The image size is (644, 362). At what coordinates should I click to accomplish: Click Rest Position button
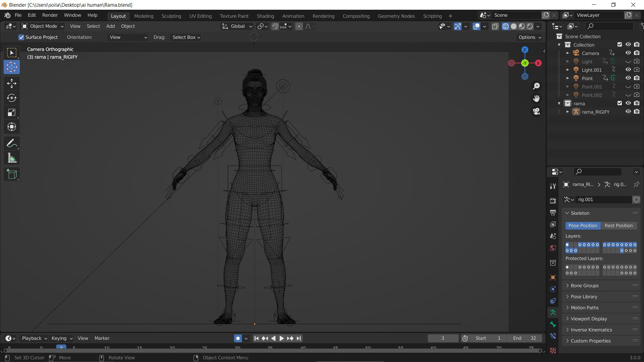(x=619, y=226)
